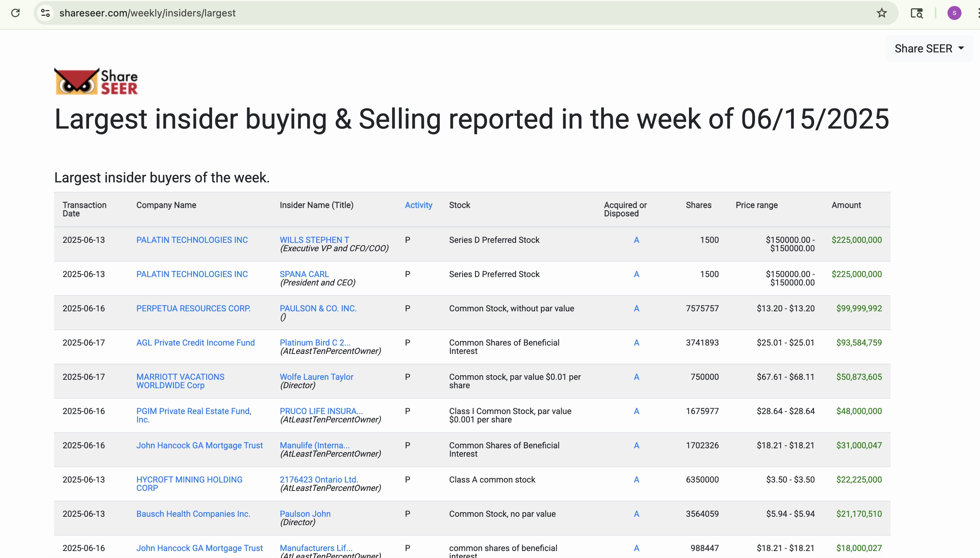
Task: Open MARRIOTT VACATIONS WORLDWIDE Corp link
Action: point(180,381)
